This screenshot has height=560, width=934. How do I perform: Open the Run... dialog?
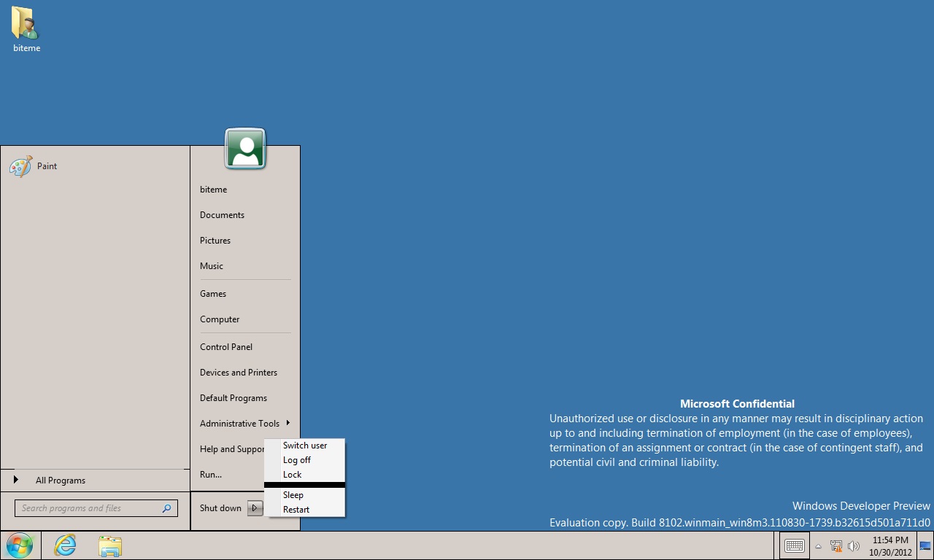(211, 475)
